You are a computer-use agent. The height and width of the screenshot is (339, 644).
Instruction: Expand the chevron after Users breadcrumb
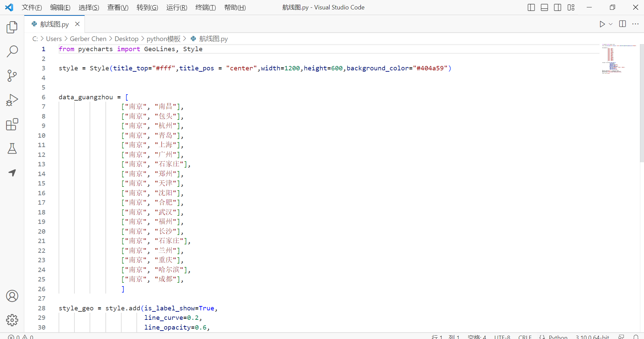tap(66, 39)
